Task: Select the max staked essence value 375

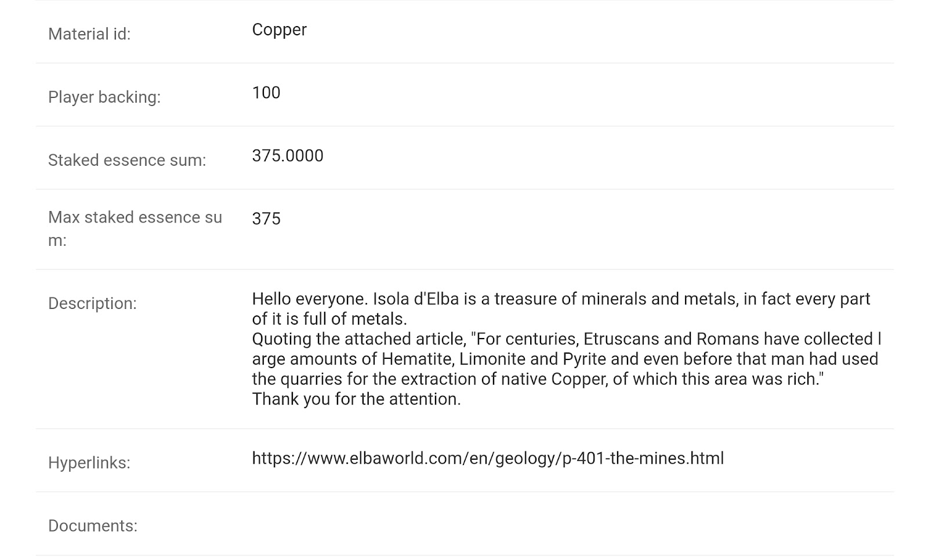Action: pyautogui.click(x=266, y=219)
